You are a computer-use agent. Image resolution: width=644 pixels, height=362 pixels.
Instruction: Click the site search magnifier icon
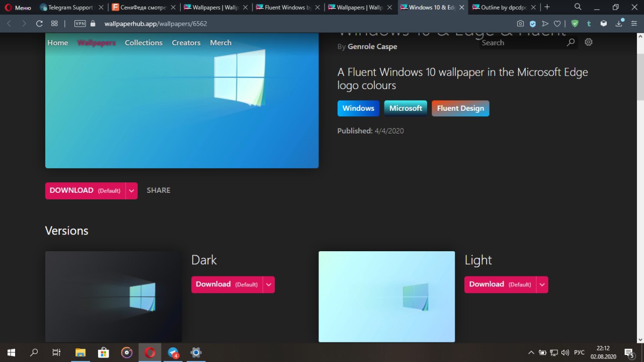pyautogui.click(x=571, y=42)
